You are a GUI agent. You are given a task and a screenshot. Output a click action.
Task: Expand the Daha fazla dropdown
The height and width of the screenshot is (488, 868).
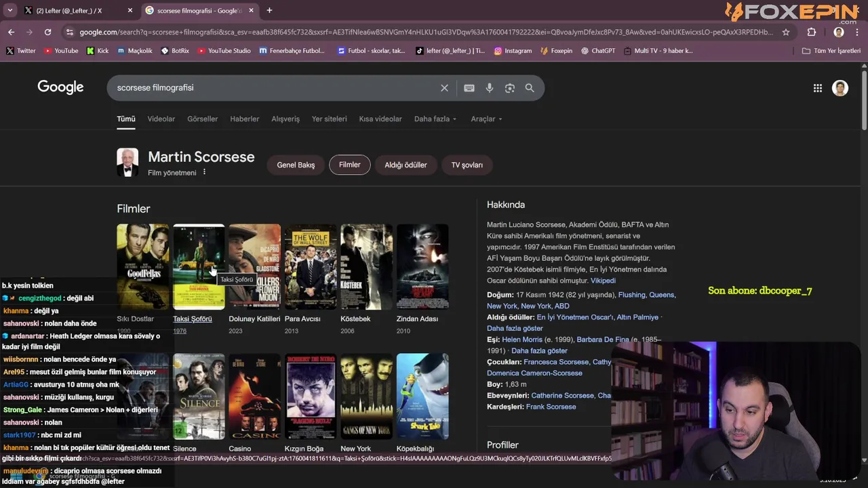435,119
